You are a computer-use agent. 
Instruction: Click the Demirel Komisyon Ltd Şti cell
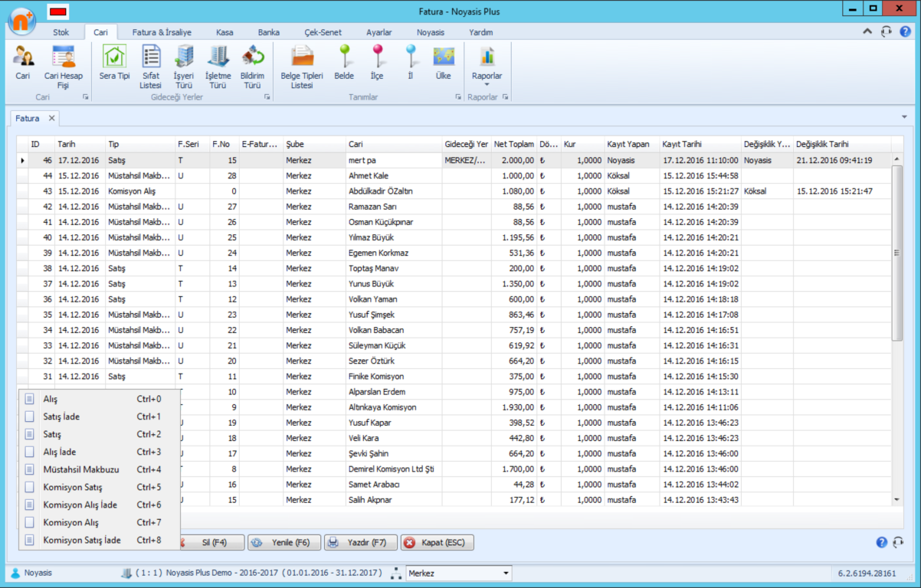click(x=394, y=469)
